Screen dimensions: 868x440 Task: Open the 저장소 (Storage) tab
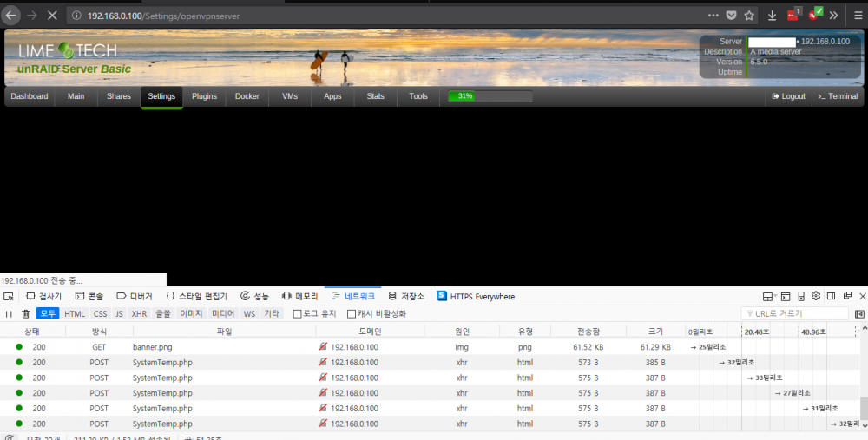click(405, 297)
